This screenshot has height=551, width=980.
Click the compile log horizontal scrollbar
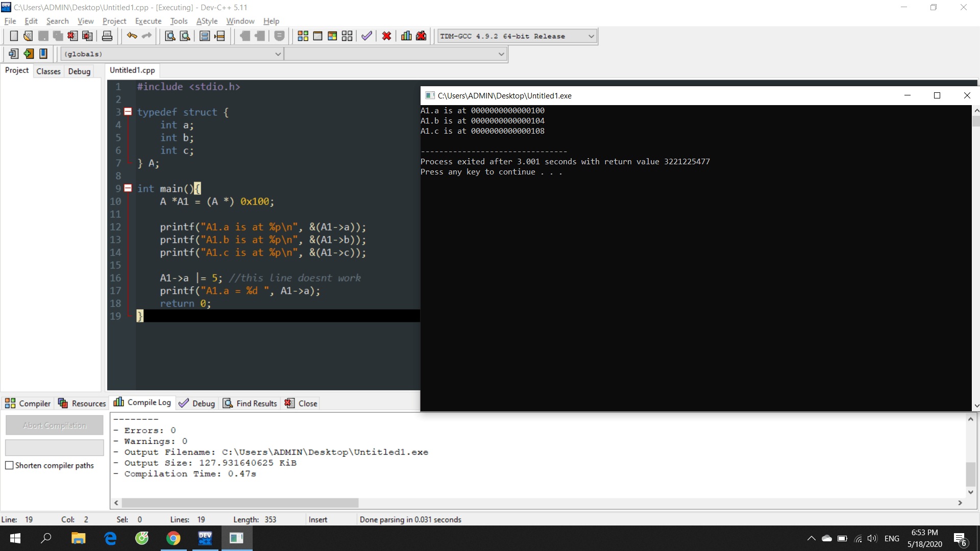coord(240,503)
